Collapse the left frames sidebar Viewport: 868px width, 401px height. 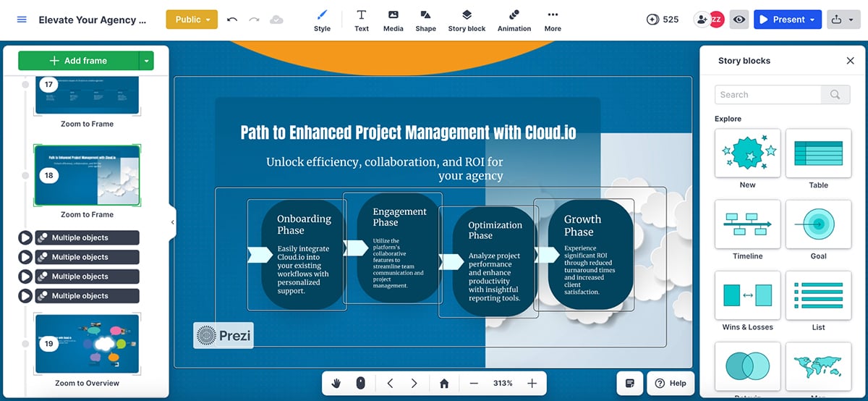pyautogui.click(x=172, y=222)
